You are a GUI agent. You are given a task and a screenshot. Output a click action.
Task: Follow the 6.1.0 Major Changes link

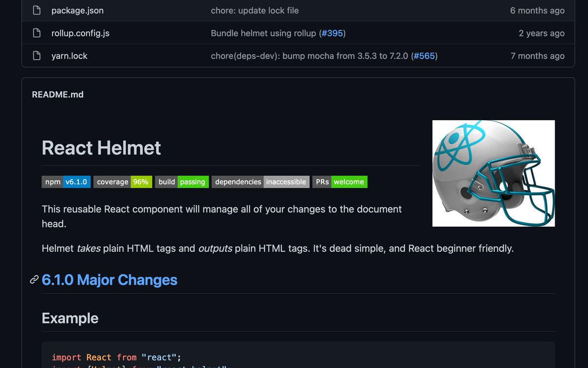tap(110, 280)
